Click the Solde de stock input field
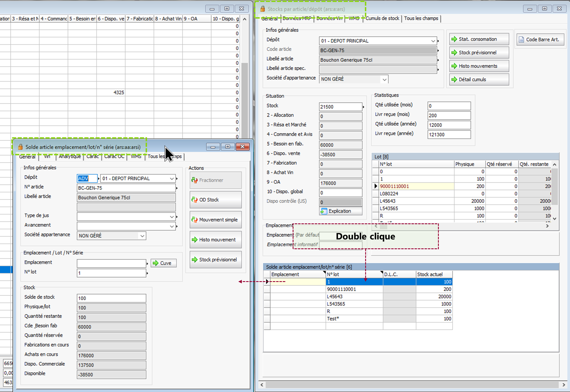The width and height of the screenshot is (570, 392). point(111,298)
